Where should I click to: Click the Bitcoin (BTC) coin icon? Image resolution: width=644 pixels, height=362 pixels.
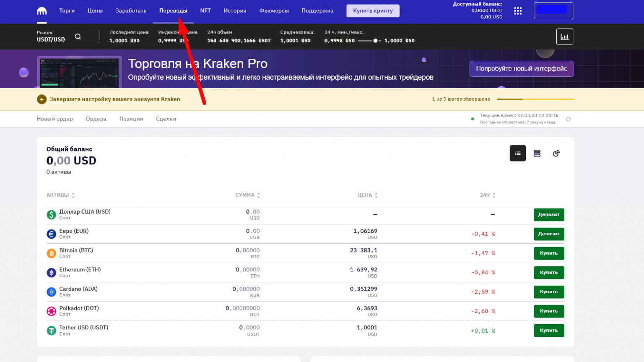(x=51, y=253)
